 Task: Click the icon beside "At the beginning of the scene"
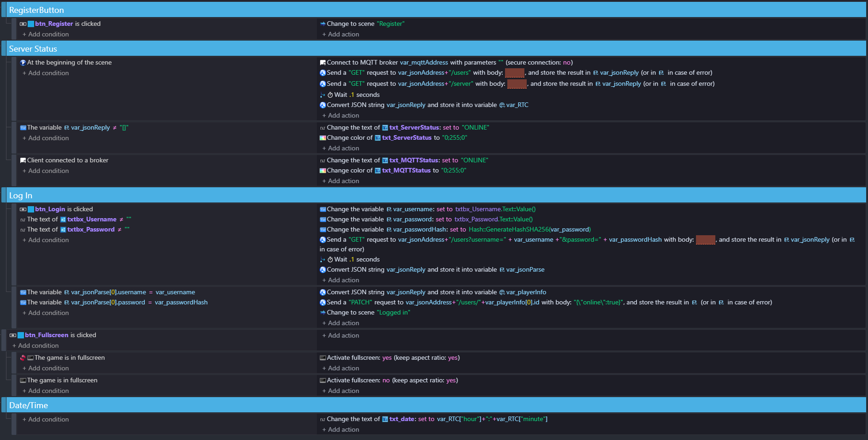[x=23, y=63]
